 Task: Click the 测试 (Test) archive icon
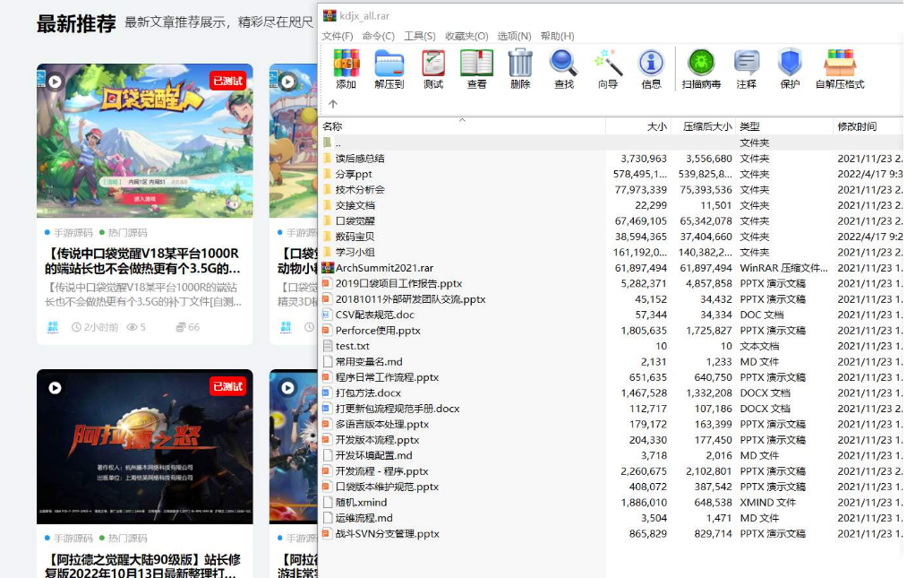point(433,68)
